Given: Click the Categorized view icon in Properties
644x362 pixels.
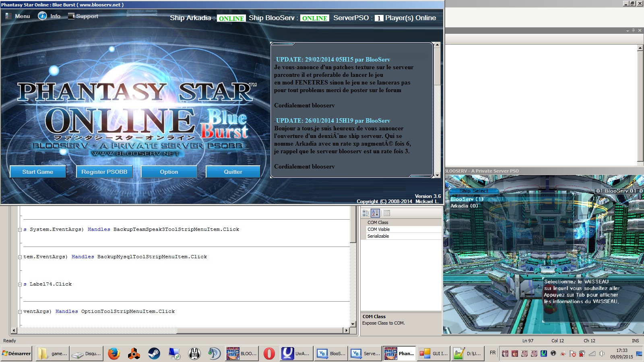Looking at the screenshot, I should click(365, 213).
